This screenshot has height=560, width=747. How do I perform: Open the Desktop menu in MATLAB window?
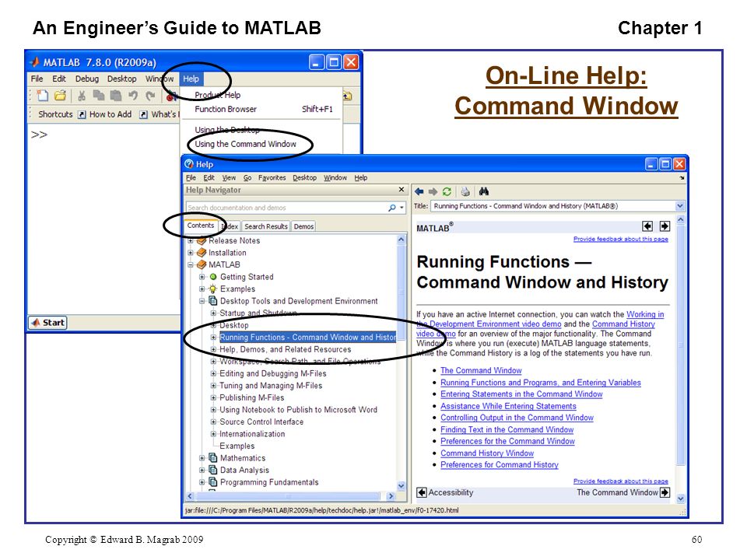click(x=121, y=79)
